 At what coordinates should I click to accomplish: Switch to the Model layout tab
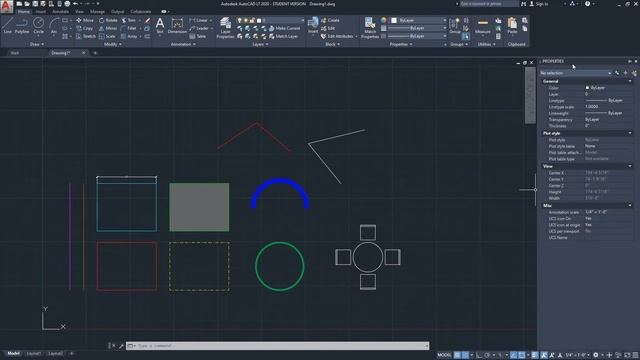[13, 353]
